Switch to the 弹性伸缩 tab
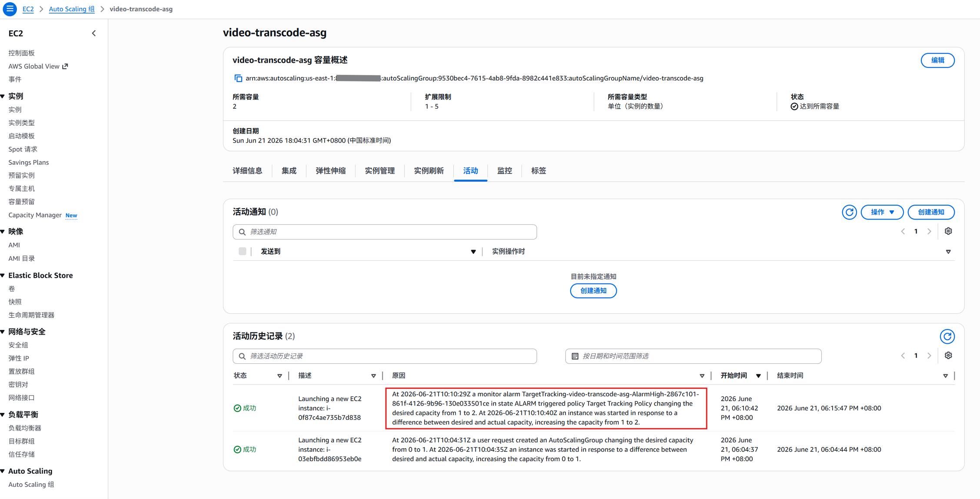Image resolution: width=980 pixels, height=499 pixels. [331, 171]
